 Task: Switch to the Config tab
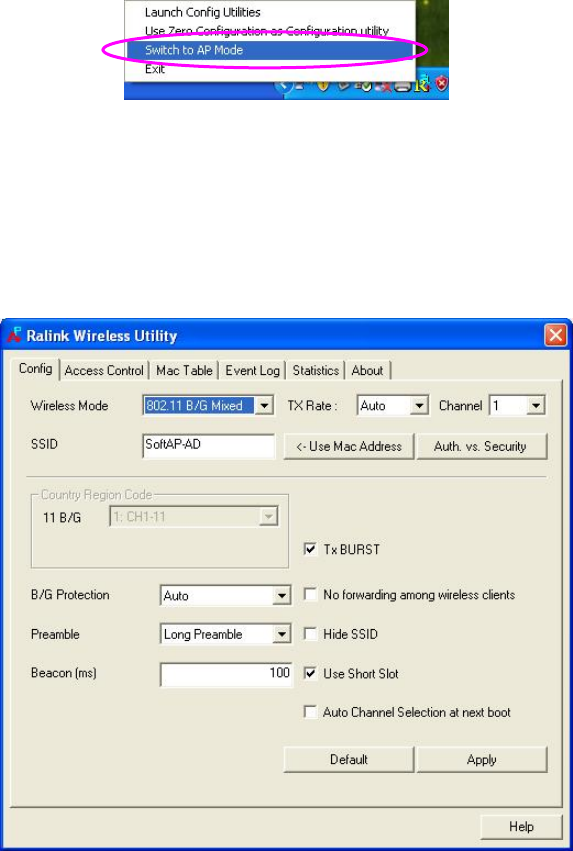tap(35, 369)
